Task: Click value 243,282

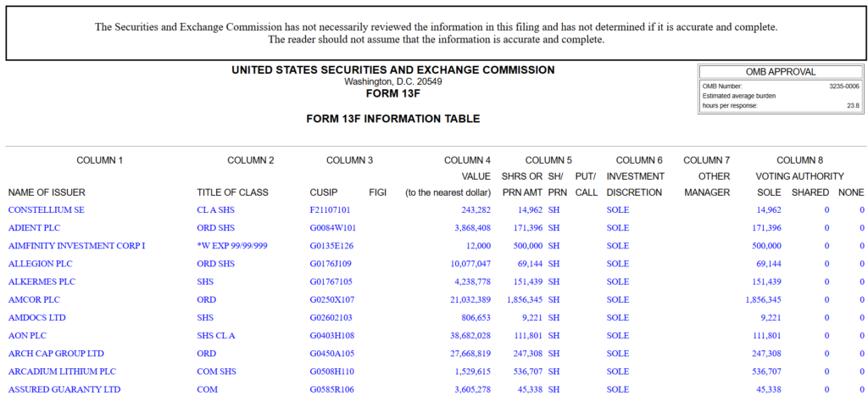Action: [476, 209]
